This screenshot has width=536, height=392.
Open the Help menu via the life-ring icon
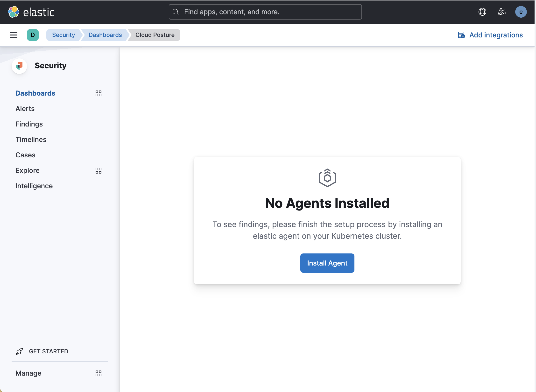coord(482,12)
